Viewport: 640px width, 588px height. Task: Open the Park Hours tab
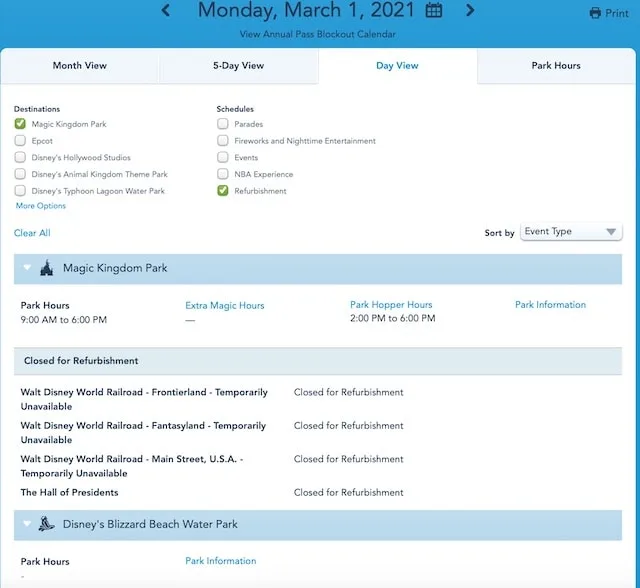(x=556, y=66)
